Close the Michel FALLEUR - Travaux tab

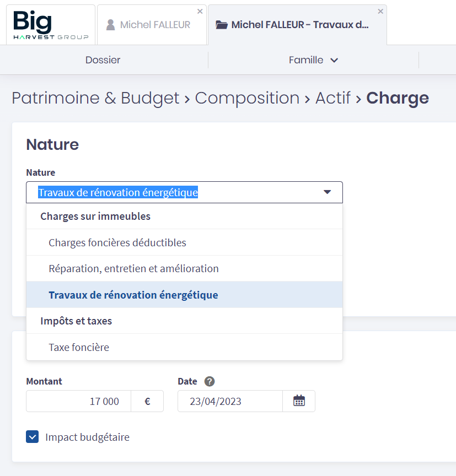[x=380, y=12]
